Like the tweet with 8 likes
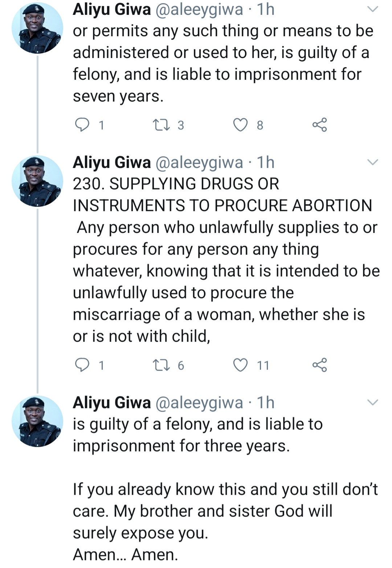 pyautogui.click(x=240, y=125)
